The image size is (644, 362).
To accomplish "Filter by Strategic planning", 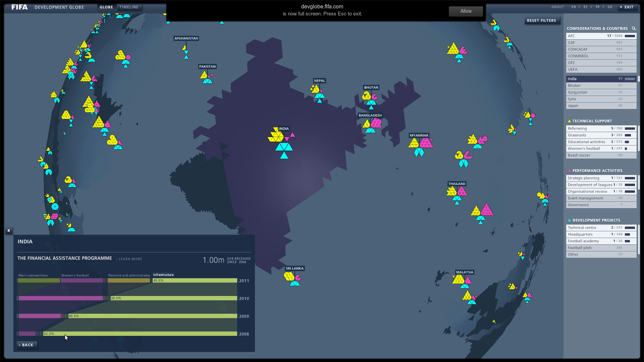I will click(x=601, y=178).
